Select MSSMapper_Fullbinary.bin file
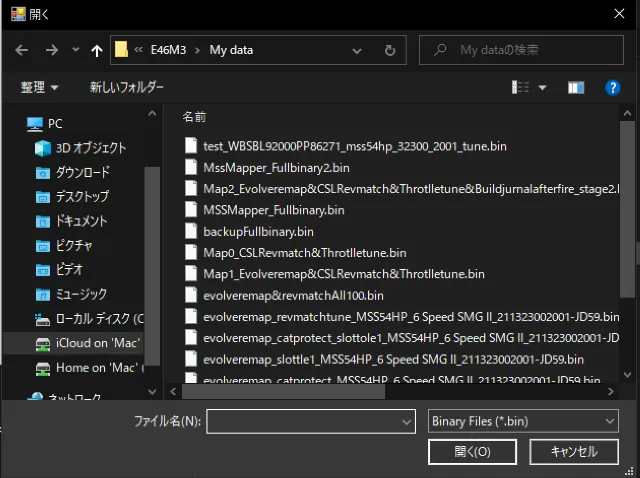640x478 pixels. point(264,210)
